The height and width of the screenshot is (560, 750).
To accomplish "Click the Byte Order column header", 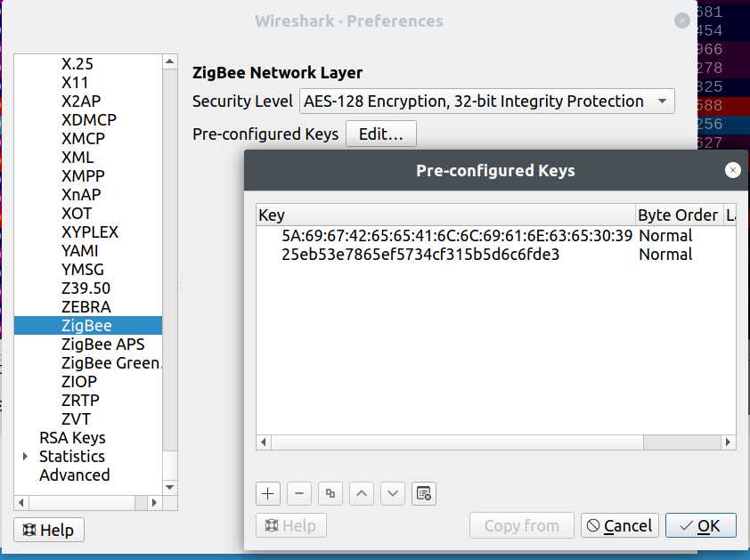I will coord(678,215).
